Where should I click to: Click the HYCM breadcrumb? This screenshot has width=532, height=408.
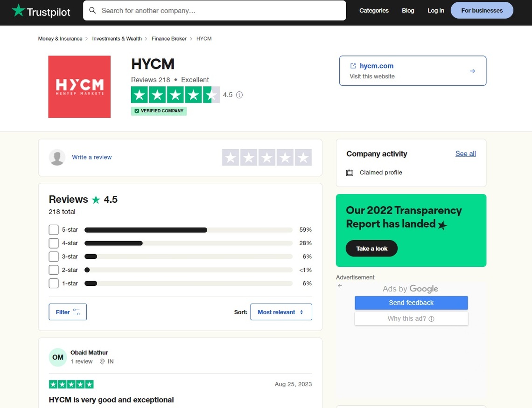pyautogui.click(x=204, y=39)
